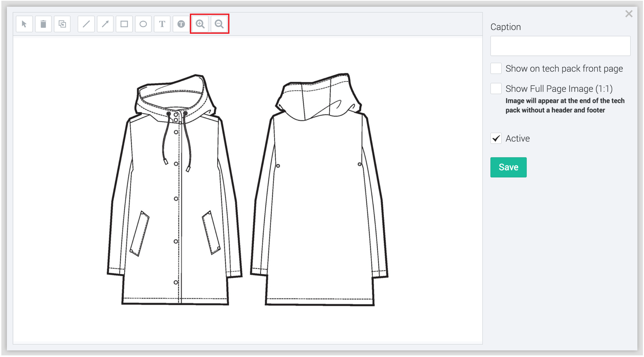Image resolution: width=644 pixels, height=357 pixels.
Task: Select the arrow drawing tool
Action: click(x=105, y=24)
